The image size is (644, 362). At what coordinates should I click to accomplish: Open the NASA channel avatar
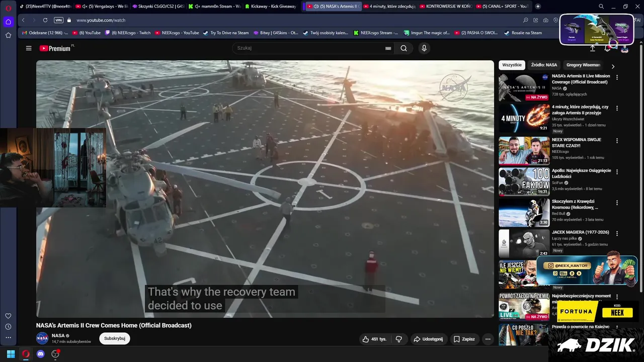pos(42,338)
